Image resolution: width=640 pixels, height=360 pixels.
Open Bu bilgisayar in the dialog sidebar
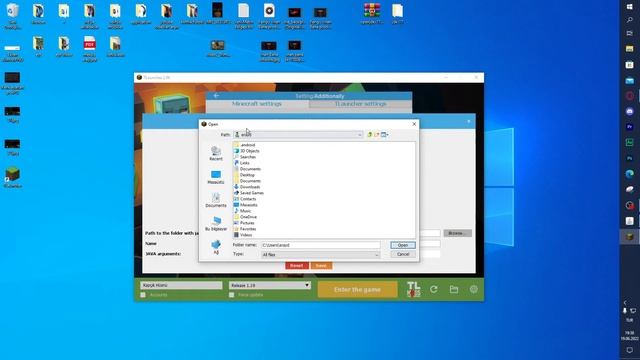click(216, 224)
